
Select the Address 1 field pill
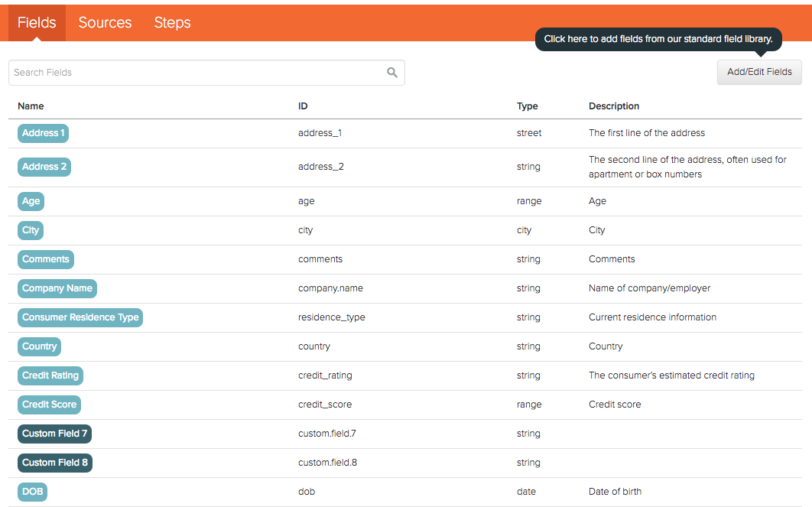(43, 132)
